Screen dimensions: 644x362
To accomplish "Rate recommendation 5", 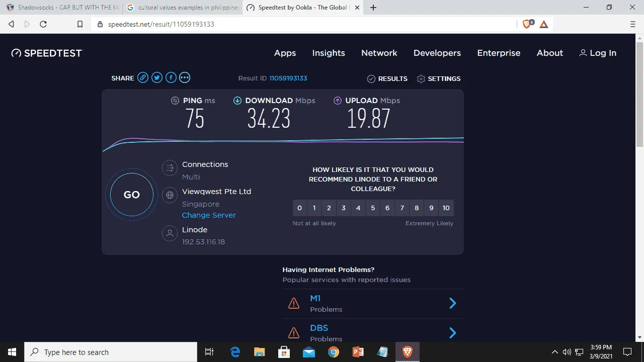I will (x=373, y=208).
